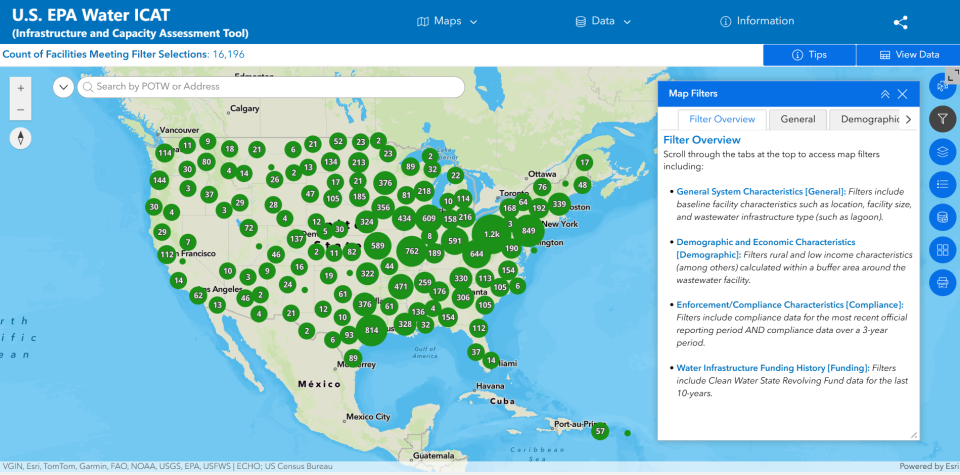Open the legend list widget

pyautogui.click(x=943, y=184)
